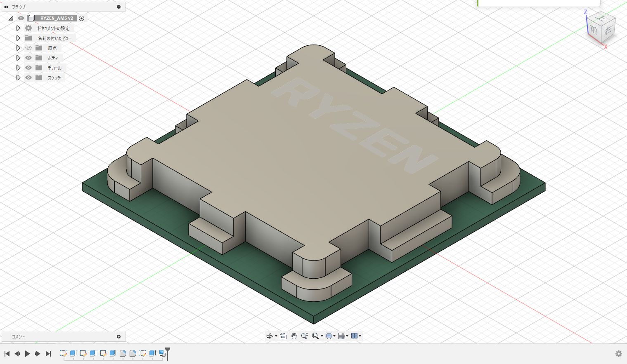
Task: Jump to the timeline beginning
Action: pyautogui.click(x=7, y=354)
